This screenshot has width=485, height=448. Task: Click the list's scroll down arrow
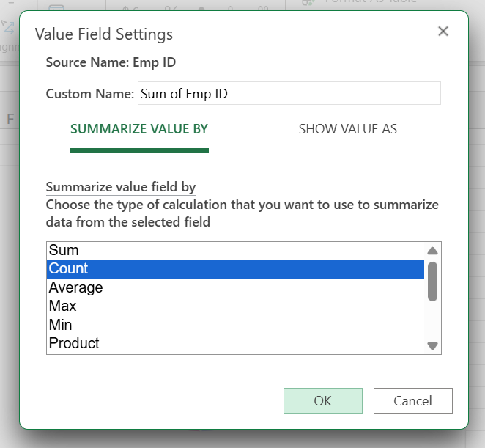tap(432, 345)
